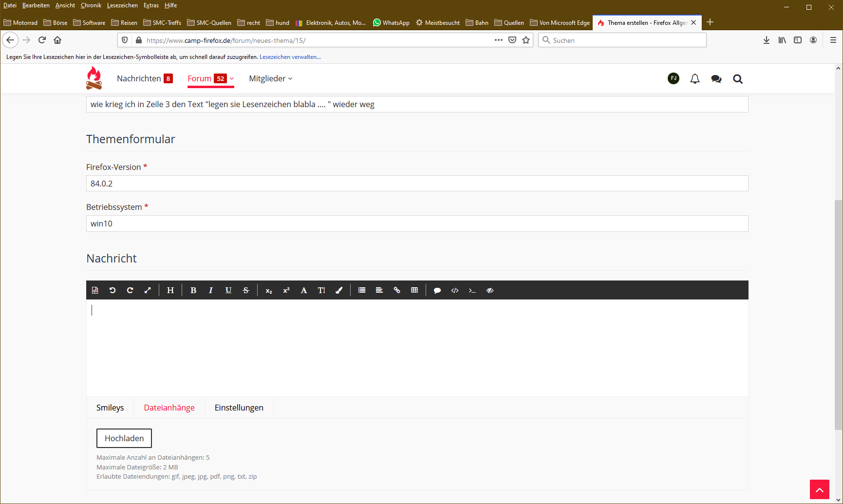Open text alignment options

click(379, 290)
